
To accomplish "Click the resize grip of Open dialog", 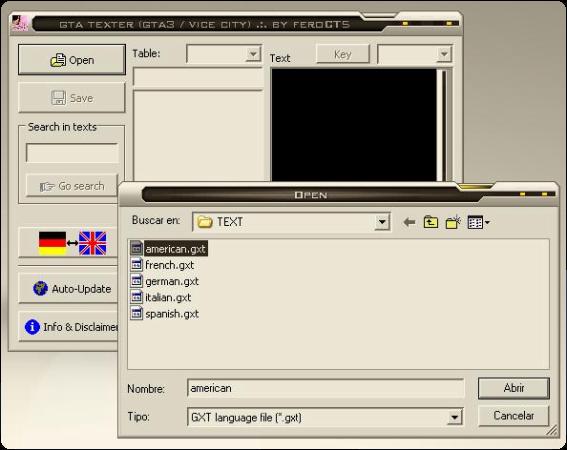I will [552, 430].
